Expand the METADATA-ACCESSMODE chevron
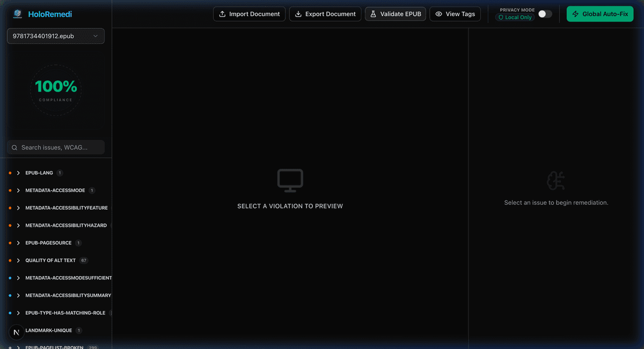The width and height of the screenshot is (644, 349). click(18, 190)
